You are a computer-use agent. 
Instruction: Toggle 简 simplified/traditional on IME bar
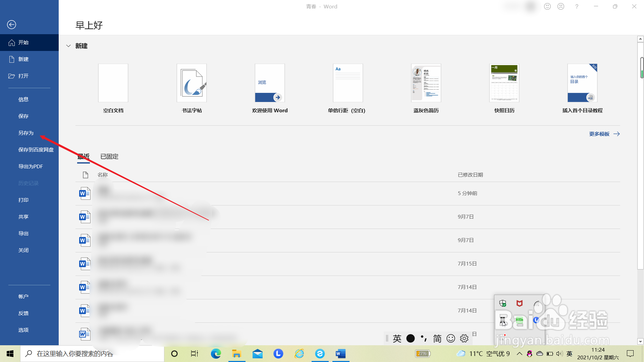437,339
